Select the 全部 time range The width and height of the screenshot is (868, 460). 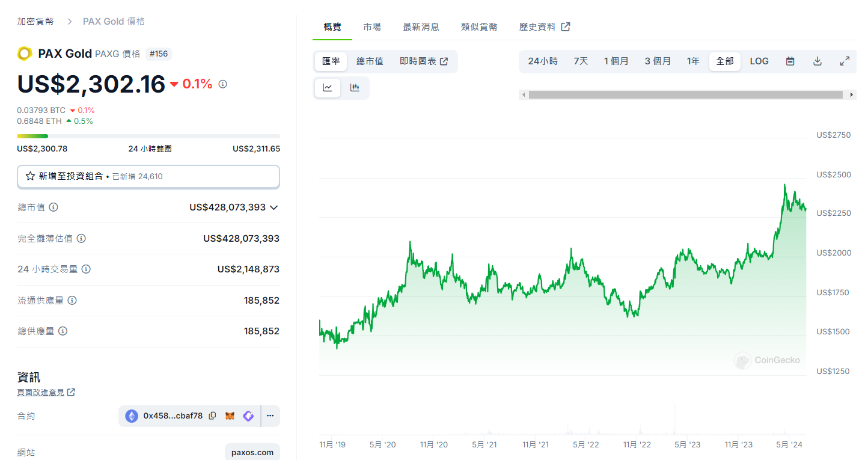click(x=725, y=61)
